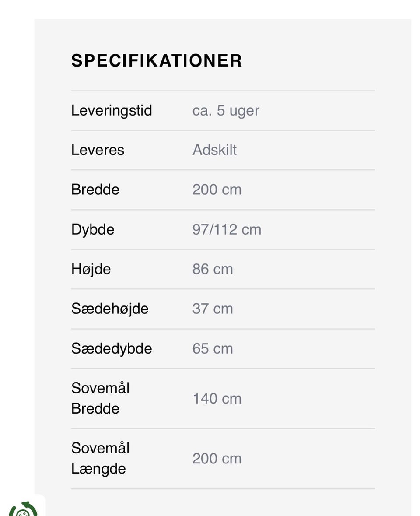Viewport: 420px width, 516px height.
Task: Click the SPECIFIKATIONER heading
Action: coord(157,61)
